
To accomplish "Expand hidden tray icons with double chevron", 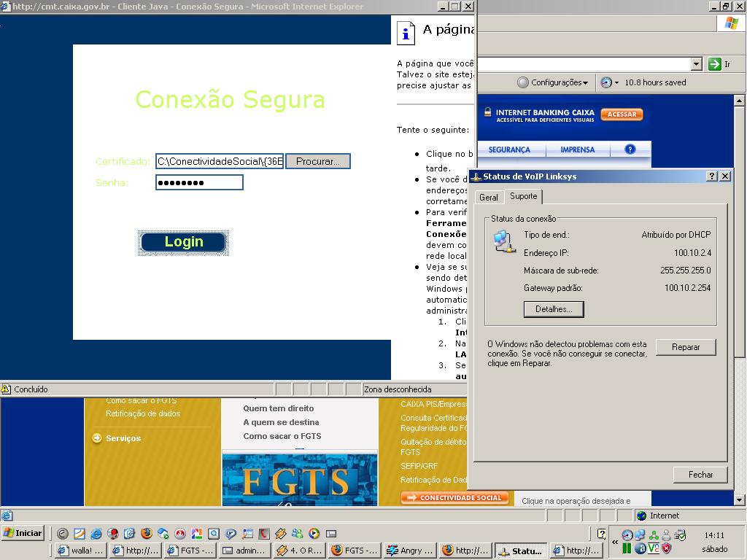I will pos(615,542).
